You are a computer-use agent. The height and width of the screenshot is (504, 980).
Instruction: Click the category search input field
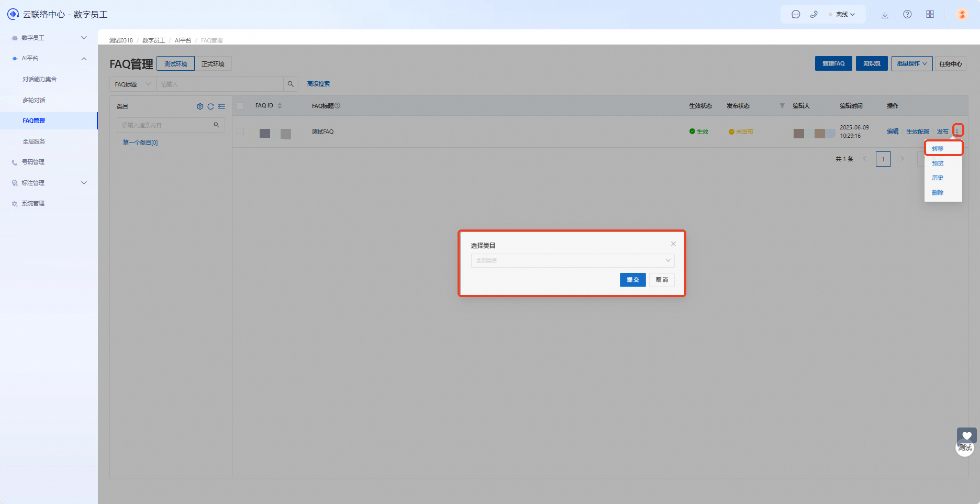pos(171,125)
